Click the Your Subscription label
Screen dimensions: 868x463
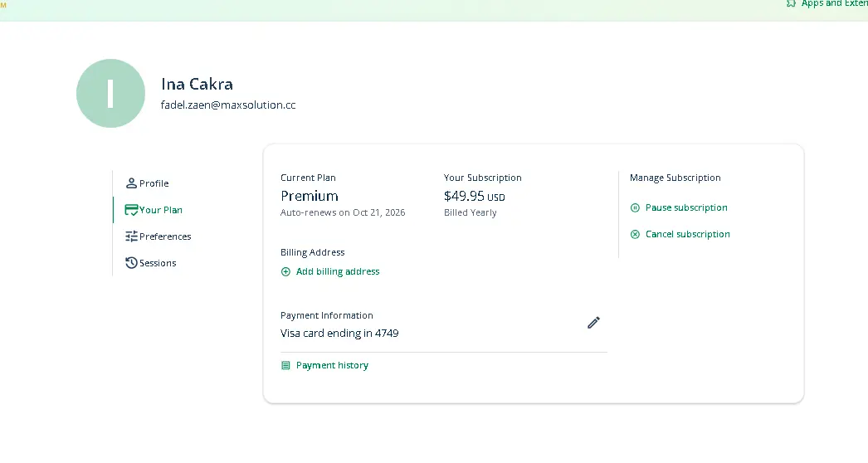[x=483, y=178]
